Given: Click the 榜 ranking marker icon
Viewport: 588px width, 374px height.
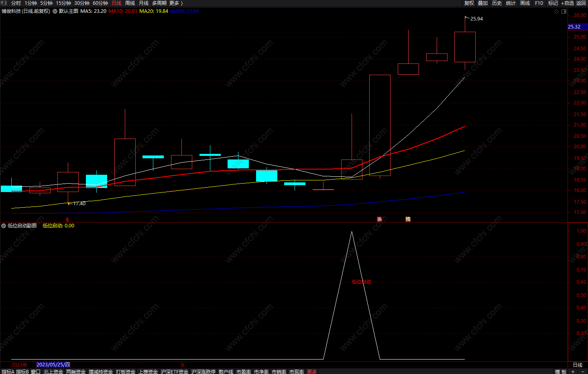Looking at the screenshot, I should (x=408, y=219).
